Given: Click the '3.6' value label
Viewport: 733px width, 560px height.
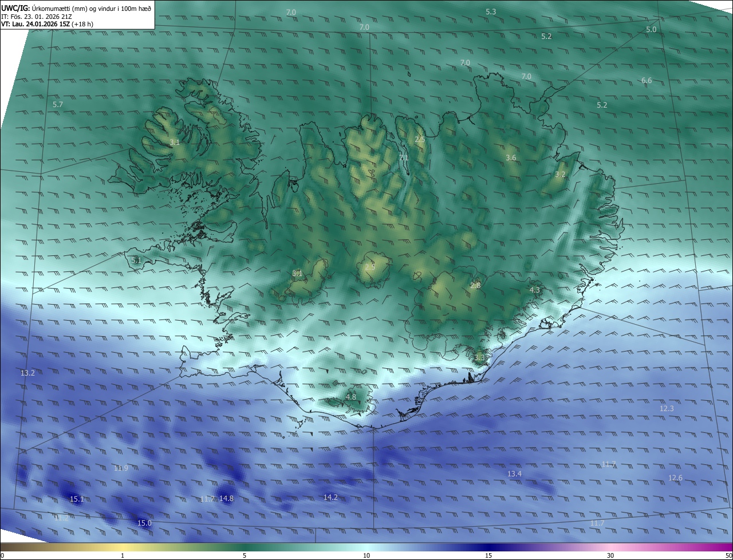Looking at the screenshot, I should click(x=511, y=158).
